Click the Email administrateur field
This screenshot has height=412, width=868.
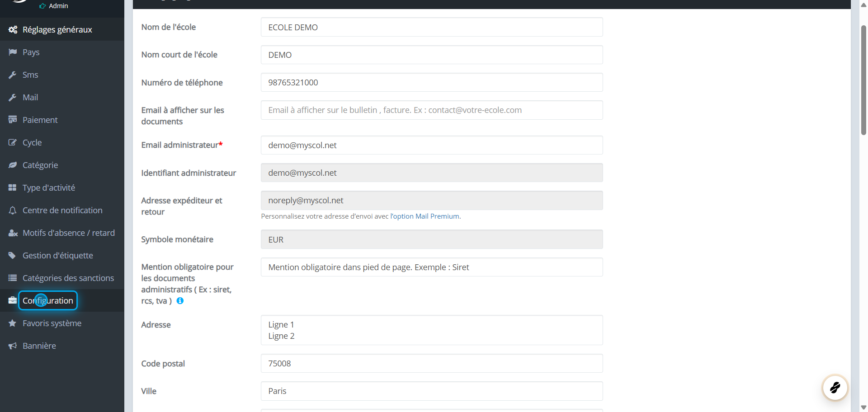point(432,145)
